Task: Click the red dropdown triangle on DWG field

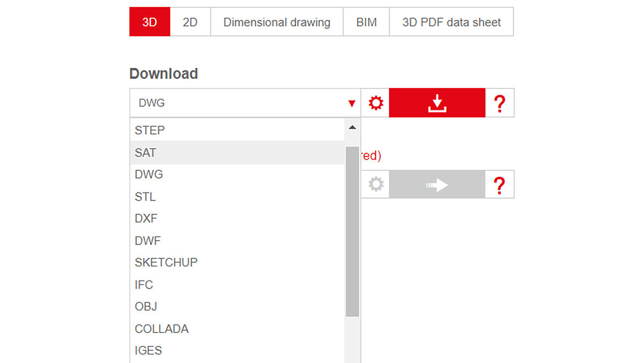Action: tap(351, 102)
